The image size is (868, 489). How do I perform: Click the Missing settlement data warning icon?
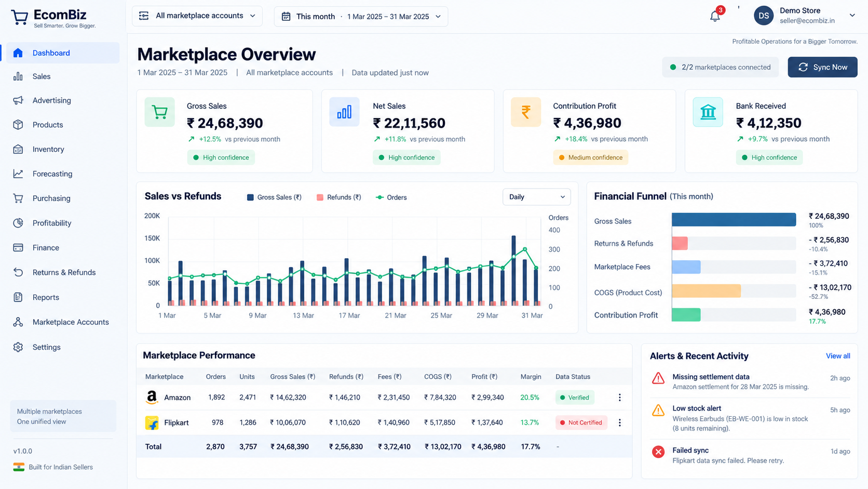[x=658, y=378]
